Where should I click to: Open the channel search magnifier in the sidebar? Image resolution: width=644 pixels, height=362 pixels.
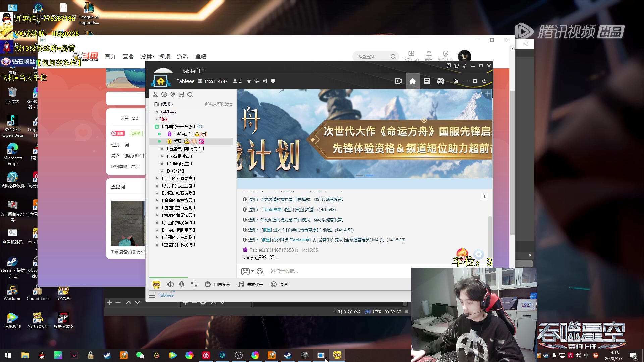click(x=191, y=95)
